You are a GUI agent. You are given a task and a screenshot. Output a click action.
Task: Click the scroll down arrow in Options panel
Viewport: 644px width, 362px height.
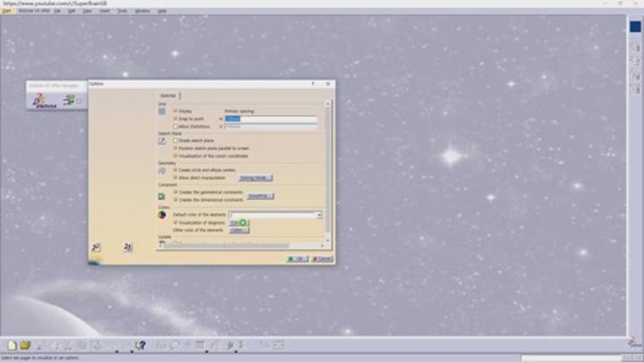pyautogui.click(x=327, y=240)
